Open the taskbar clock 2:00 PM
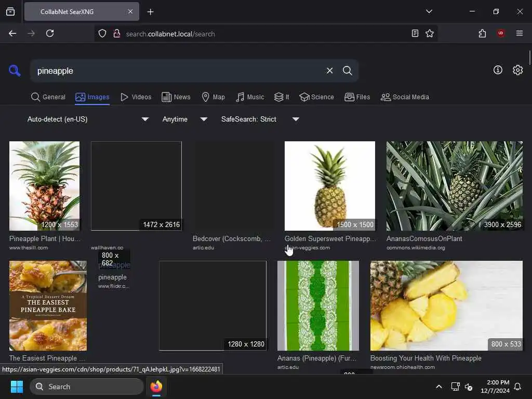The height and width of the screenshot is (399, 532). click(x=495, y=387)
